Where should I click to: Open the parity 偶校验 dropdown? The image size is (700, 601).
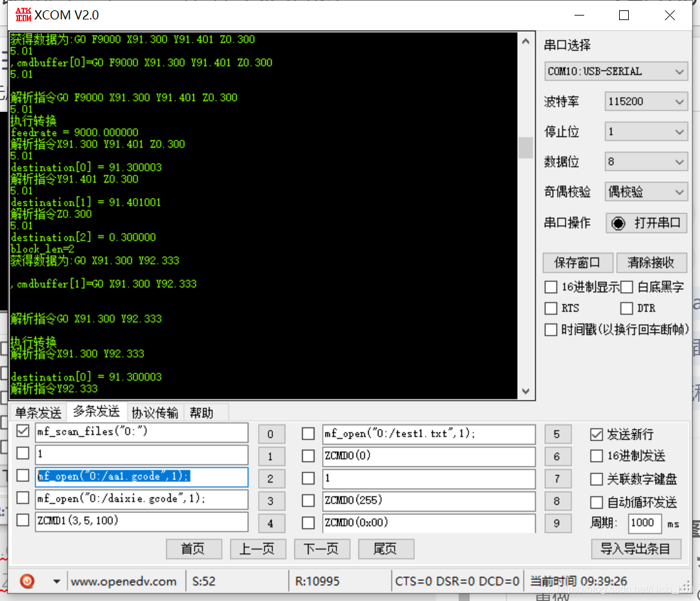pyautogui.click(x=646, y=192)
